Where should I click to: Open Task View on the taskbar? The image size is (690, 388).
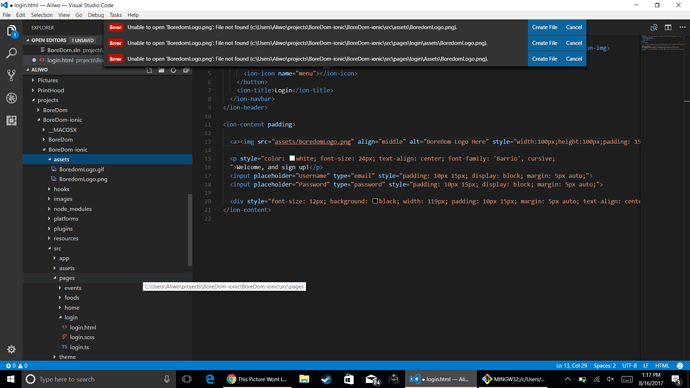[x=187, y=379]
